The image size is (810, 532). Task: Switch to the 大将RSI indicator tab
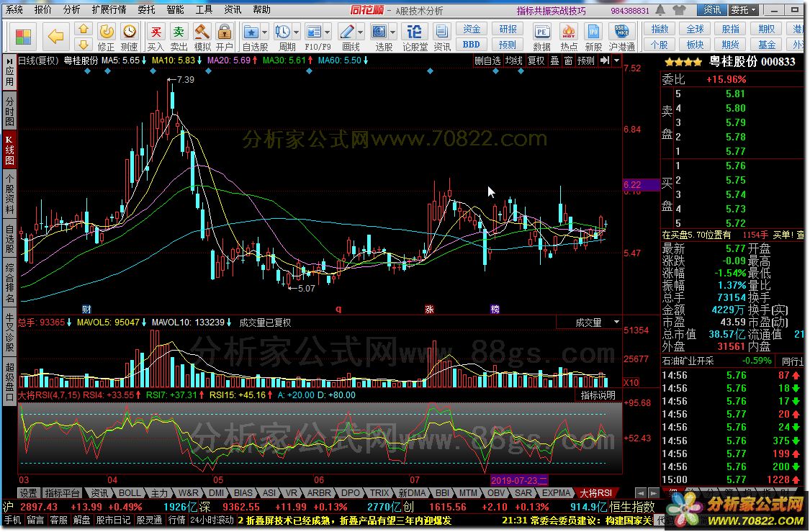pyautogui.click(x=595, y=492)
